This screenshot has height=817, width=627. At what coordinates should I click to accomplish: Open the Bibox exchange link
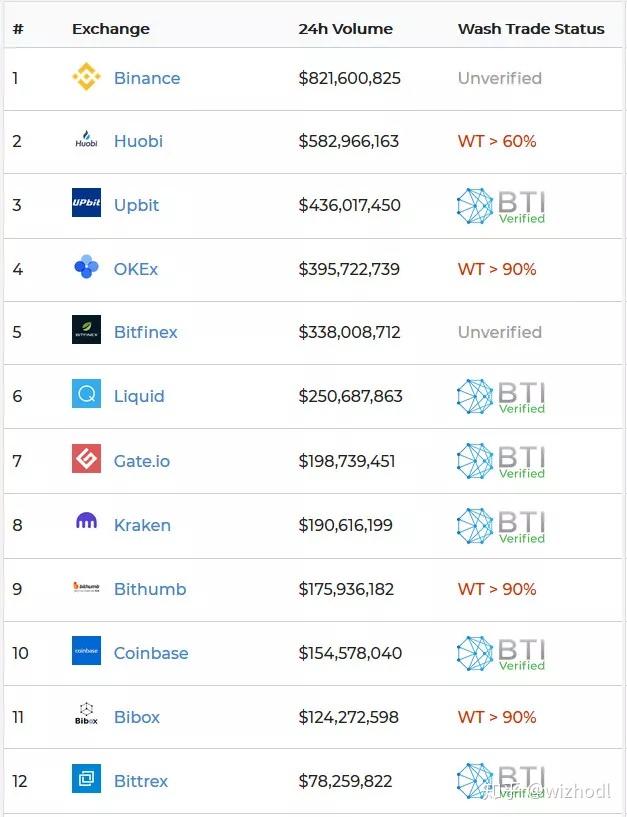137,717
